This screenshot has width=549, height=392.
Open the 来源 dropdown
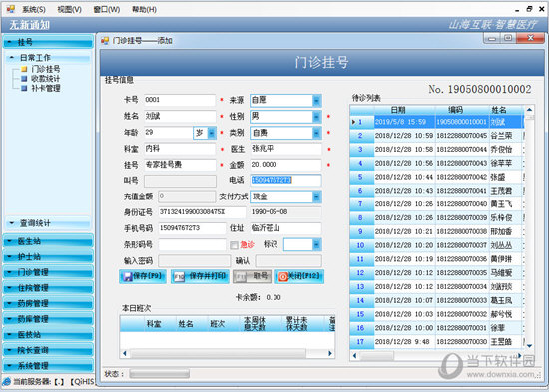tap(316, 101)
